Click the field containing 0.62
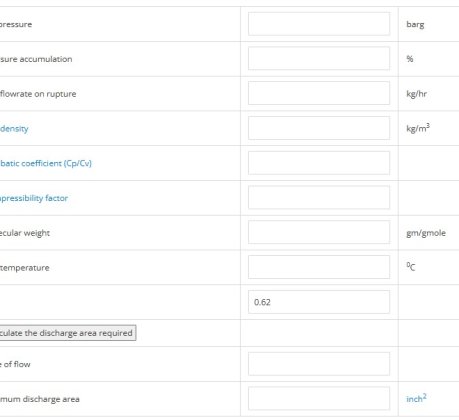Image resolution: width=459 pixels, height=420 pixels. click(319, 302)
